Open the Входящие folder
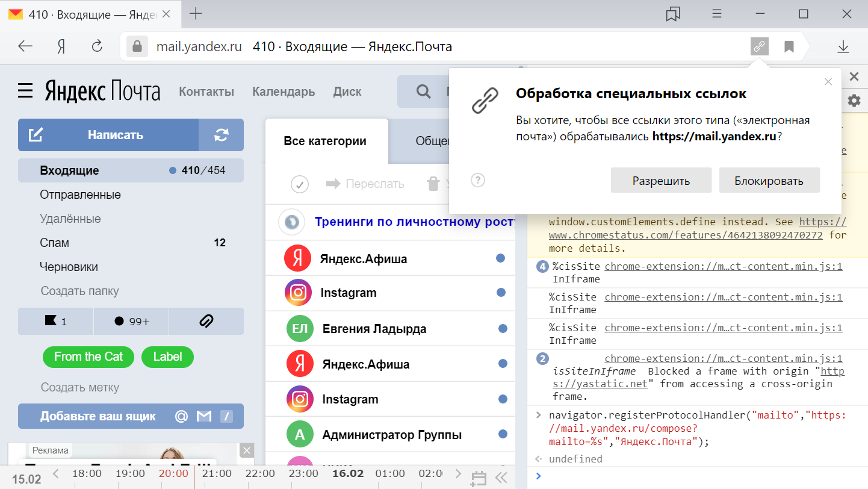868x489 pixels. coord(131,170)
